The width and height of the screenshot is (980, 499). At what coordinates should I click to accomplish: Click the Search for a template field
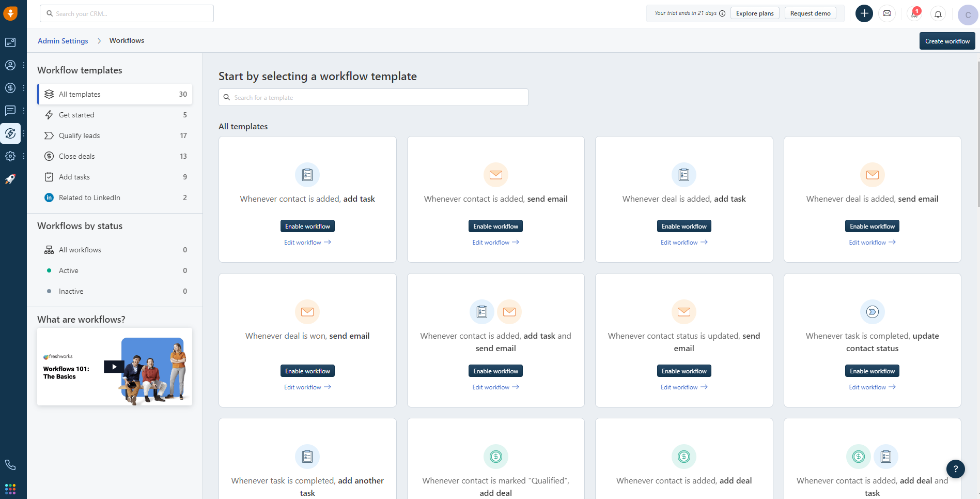coord(373,97)
